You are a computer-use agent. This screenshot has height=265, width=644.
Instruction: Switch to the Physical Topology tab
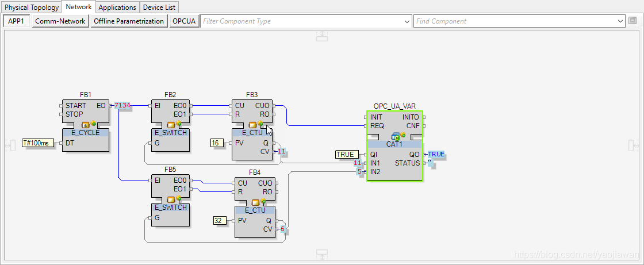(32, 7)
